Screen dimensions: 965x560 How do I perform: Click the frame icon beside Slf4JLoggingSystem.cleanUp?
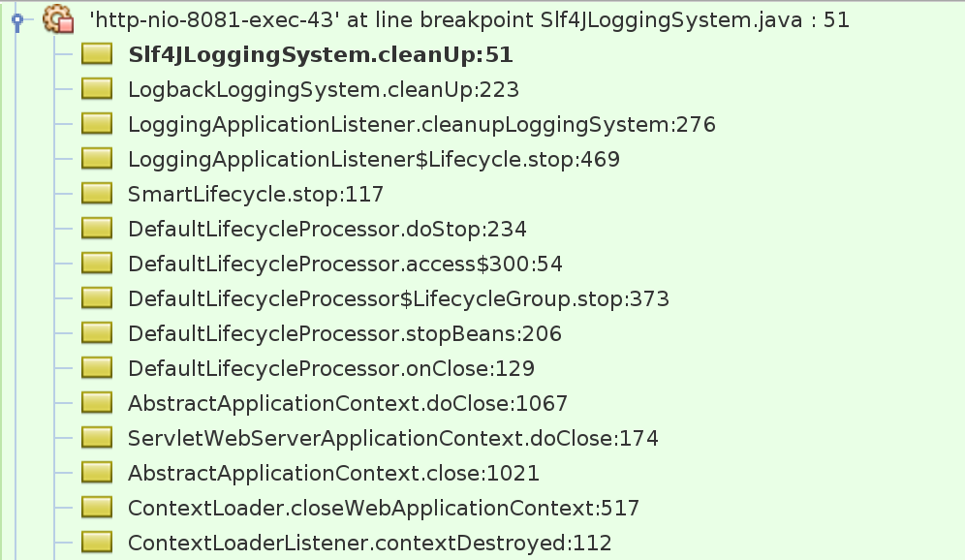tap(97, 54)
